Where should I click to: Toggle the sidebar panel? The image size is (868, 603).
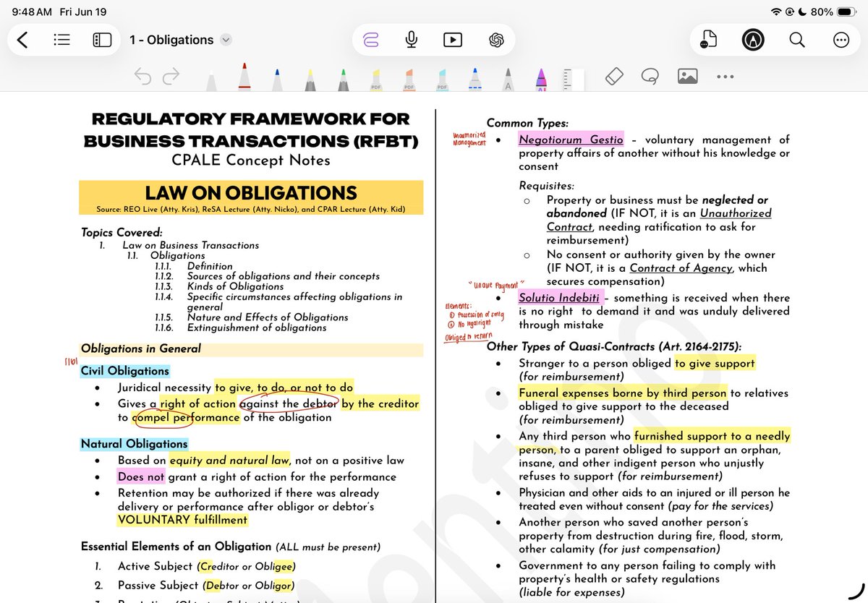pyautogui.click(x=102, y=40)
